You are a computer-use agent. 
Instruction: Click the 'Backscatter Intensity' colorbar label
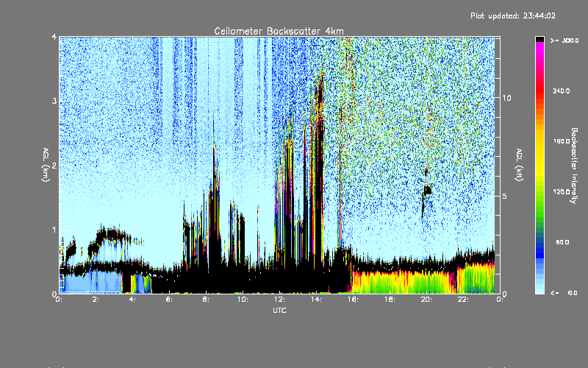[x=574, y=166]
